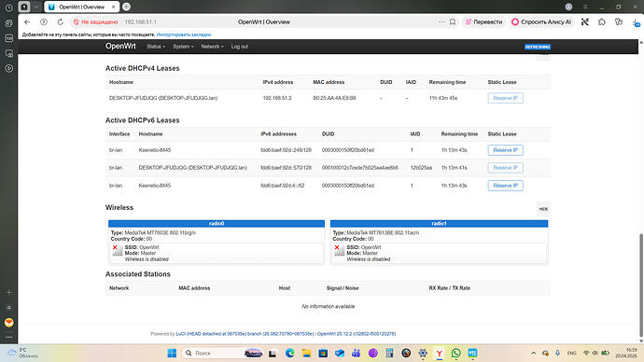This screenshot has height=362, width=644.
Task: Click the page vertical scrollbar thumb
Action: click(x=640, y=285)
